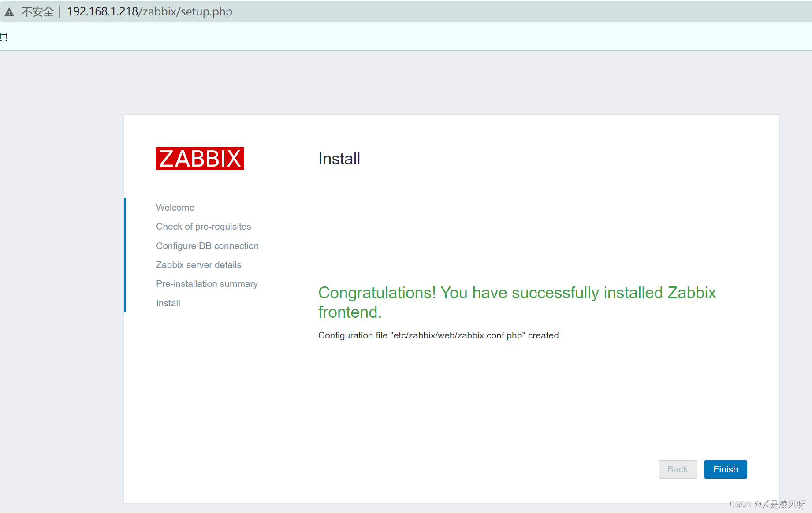Select the Configure DB connection step
Image resolution: width=812 pixels, height=513 pixels.
tap(207, 246)
